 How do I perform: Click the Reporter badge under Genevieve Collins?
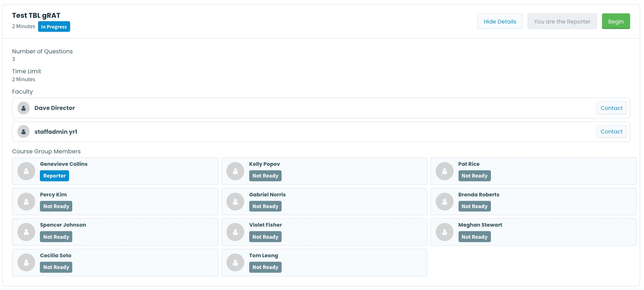point(54,176)
